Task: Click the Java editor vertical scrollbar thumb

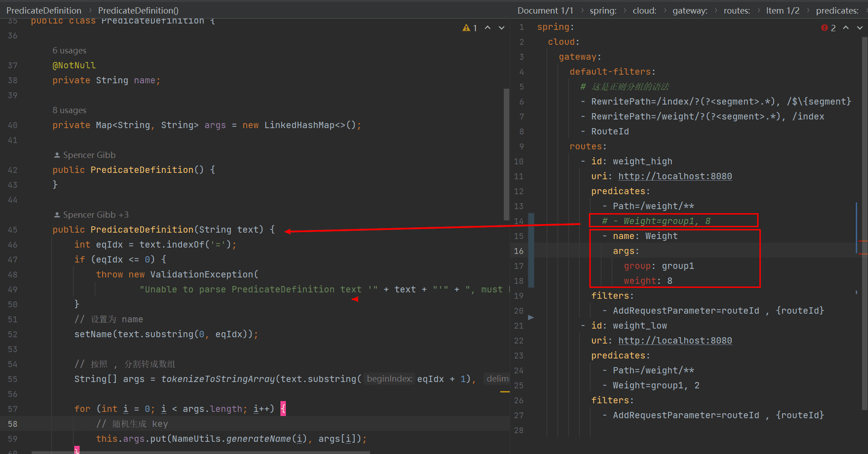Action: [x=506, y=154]
